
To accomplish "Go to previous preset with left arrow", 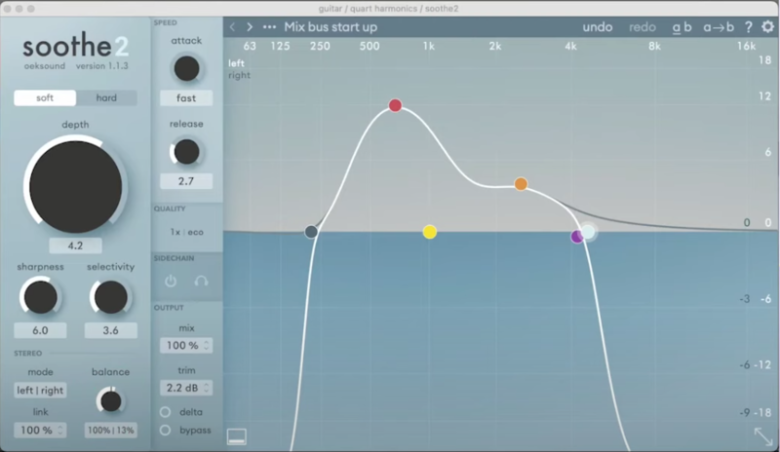I will click(232, 27).
